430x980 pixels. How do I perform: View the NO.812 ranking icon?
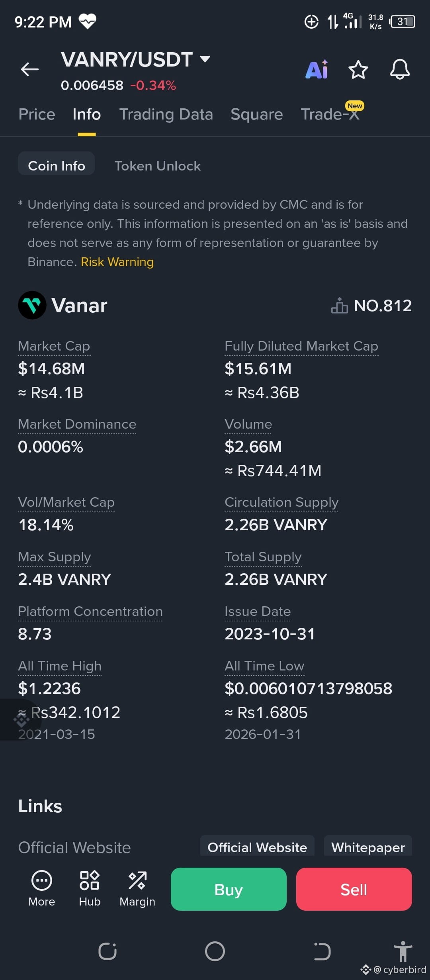click(x=339, y=306)
